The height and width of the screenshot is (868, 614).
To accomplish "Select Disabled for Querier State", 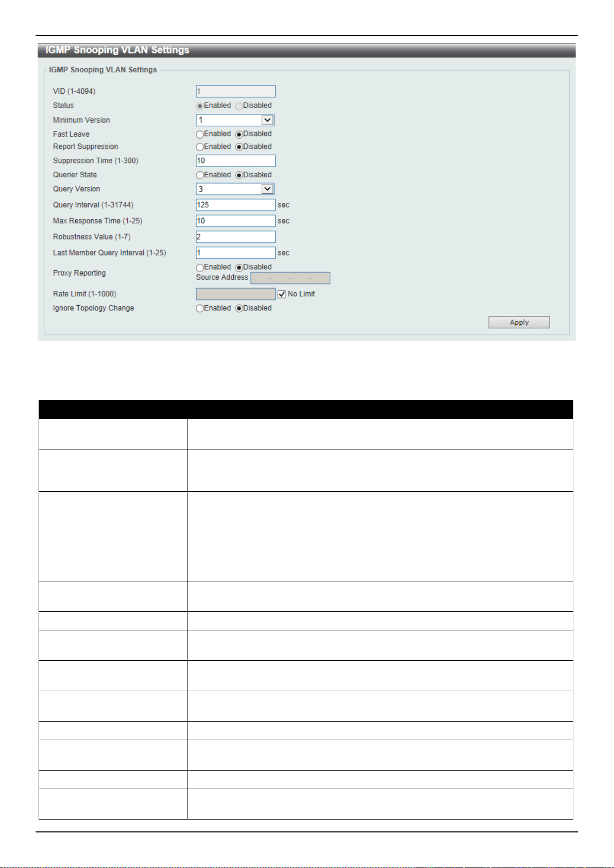I will (x=239, y=175).
